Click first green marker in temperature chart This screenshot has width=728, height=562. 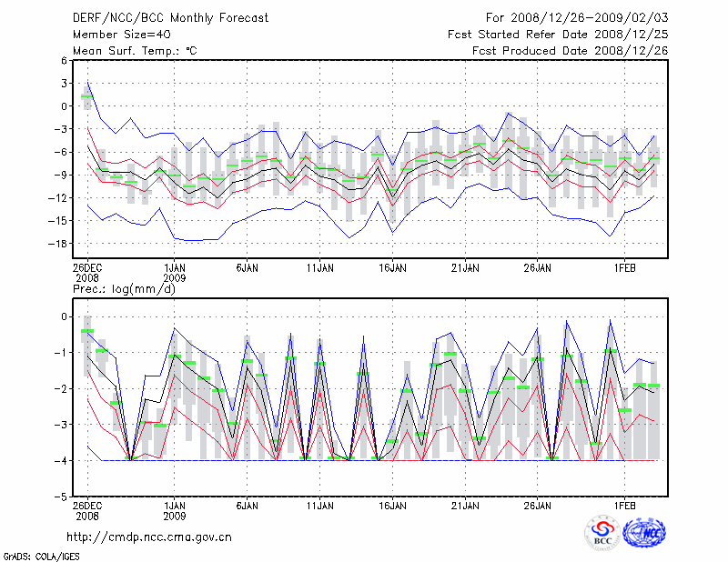coord(87,96)
